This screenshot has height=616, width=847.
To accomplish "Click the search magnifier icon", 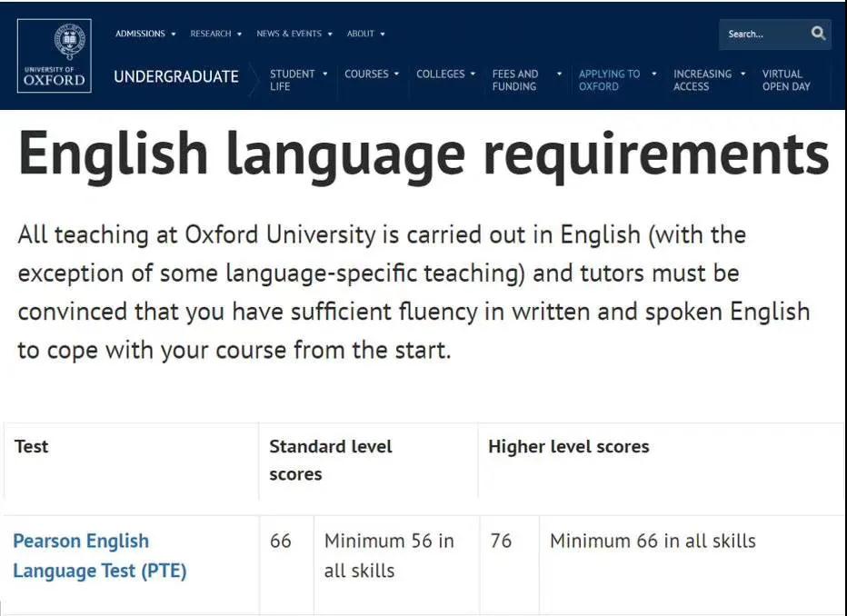I will (818, 34).
